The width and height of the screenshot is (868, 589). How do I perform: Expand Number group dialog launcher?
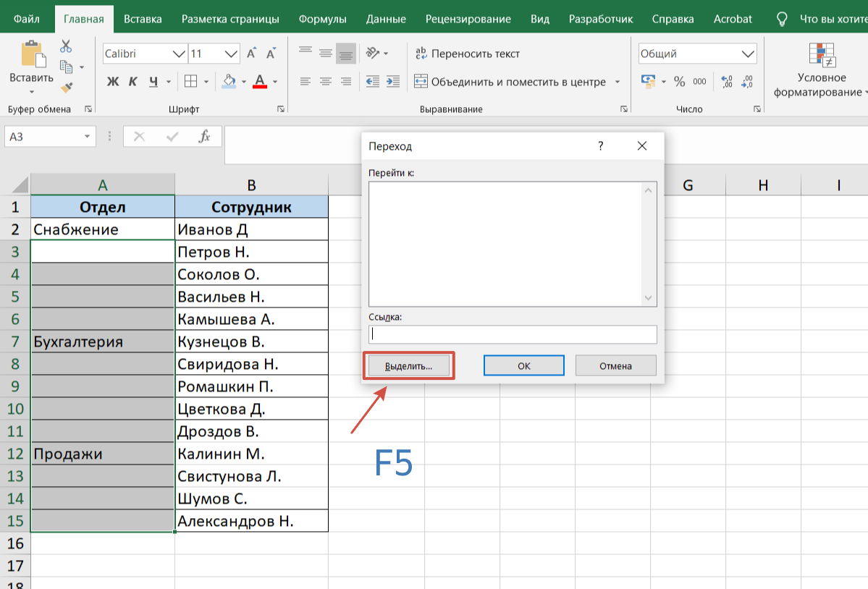[757, 109]
